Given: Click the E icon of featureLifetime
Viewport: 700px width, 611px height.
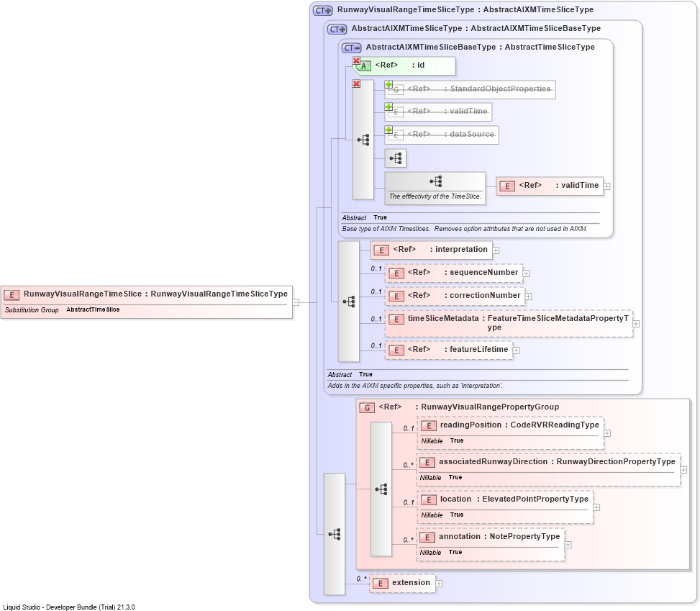Looking at the screenshot, I should tap(396, 350).
